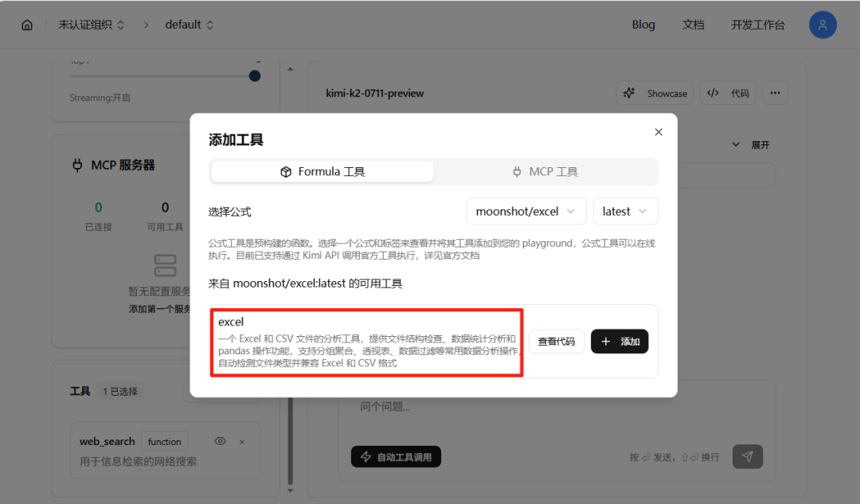The height and width of the screenshot is (504, 860).
Task: Switch to Formula 工具 tab
Action: [322, 172]
